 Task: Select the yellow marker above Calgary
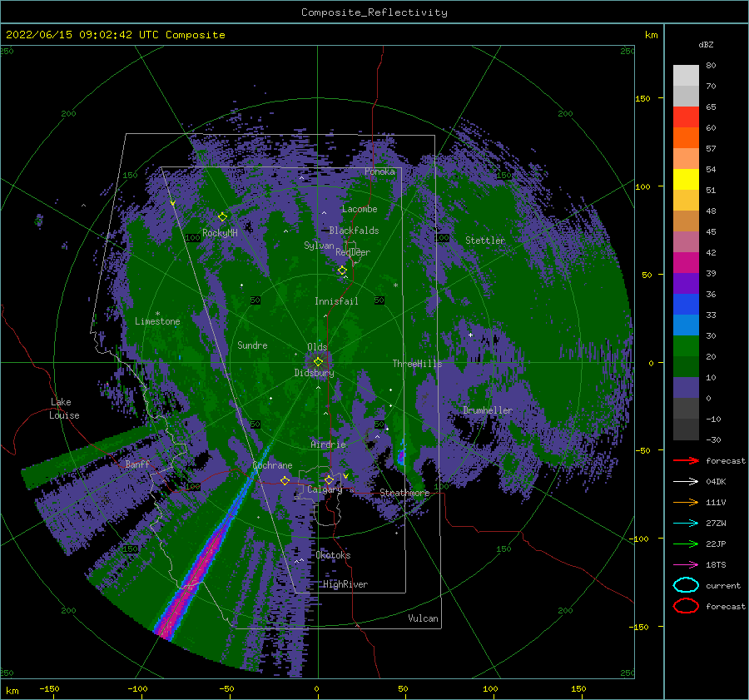tap(329, 479)
